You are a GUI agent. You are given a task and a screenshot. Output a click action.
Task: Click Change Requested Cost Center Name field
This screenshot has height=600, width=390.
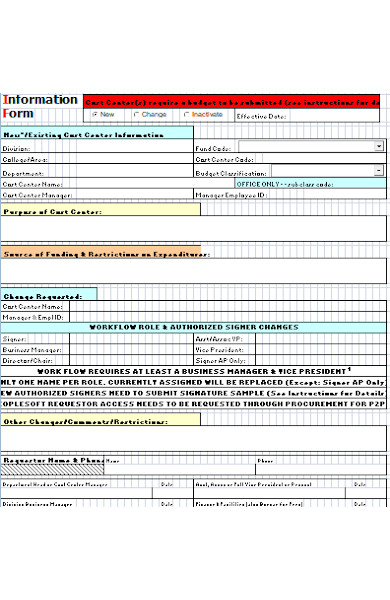click(x=228, y=307)
